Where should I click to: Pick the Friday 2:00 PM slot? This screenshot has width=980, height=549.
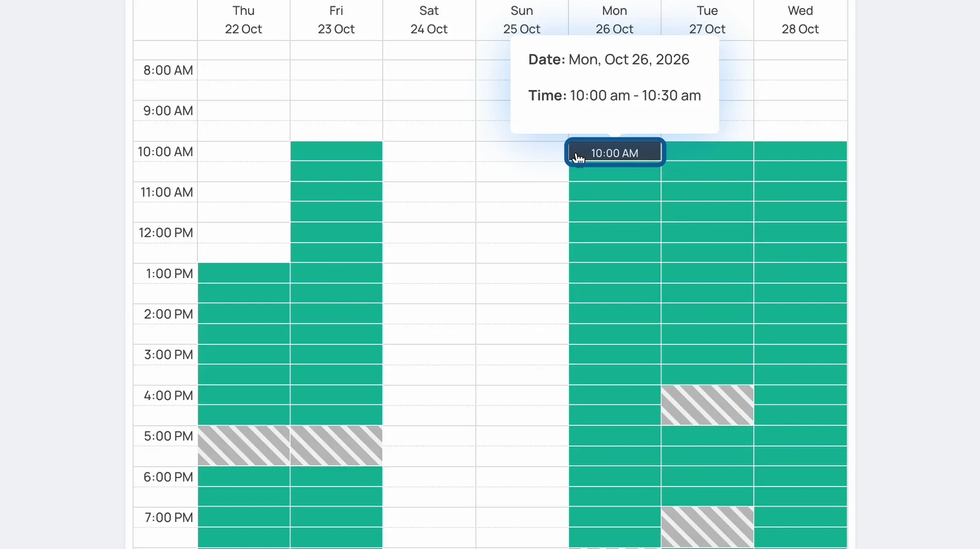pos(336,314)
